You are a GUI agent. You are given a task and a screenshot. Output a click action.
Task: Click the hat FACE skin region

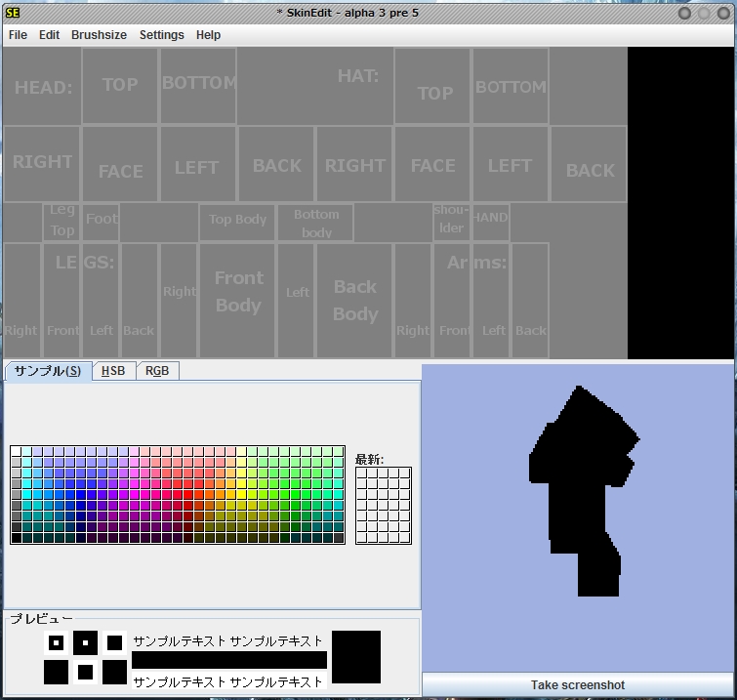[432, 164]
